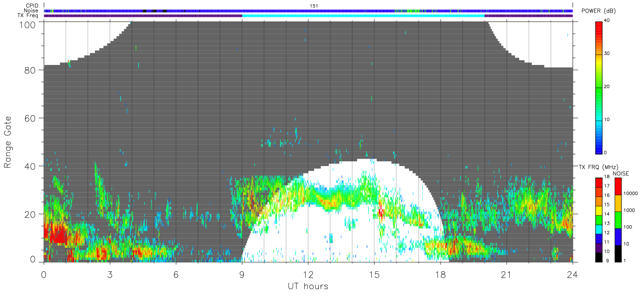Click the '100' label on the NOISE scale
644x297 pixels.
[x=628, y=227]
